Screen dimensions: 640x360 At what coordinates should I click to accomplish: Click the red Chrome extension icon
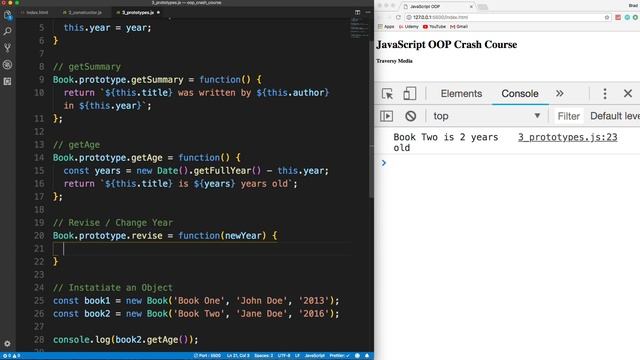pos(618,17)
